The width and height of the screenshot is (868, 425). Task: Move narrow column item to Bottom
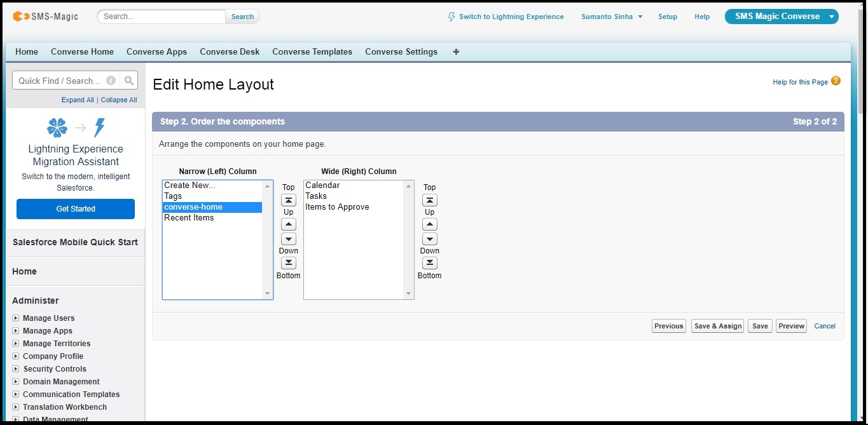pyautogui.click(x=289, y=263)
